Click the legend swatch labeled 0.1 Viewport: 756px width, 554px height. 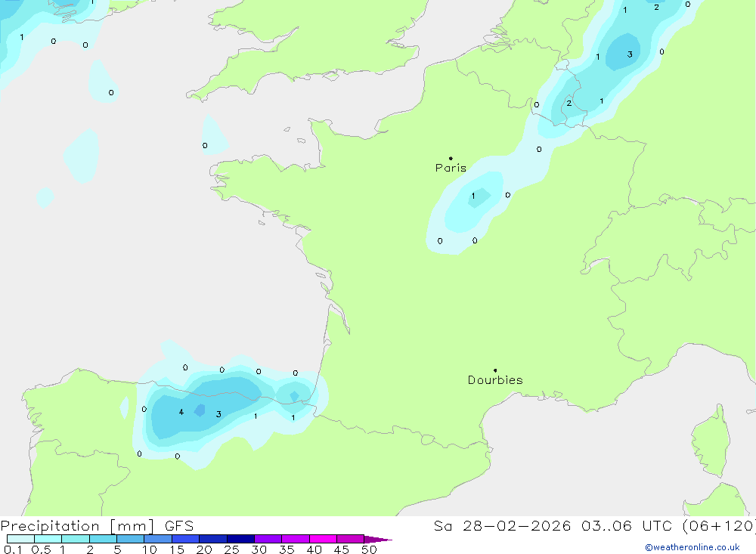point(20,539)
